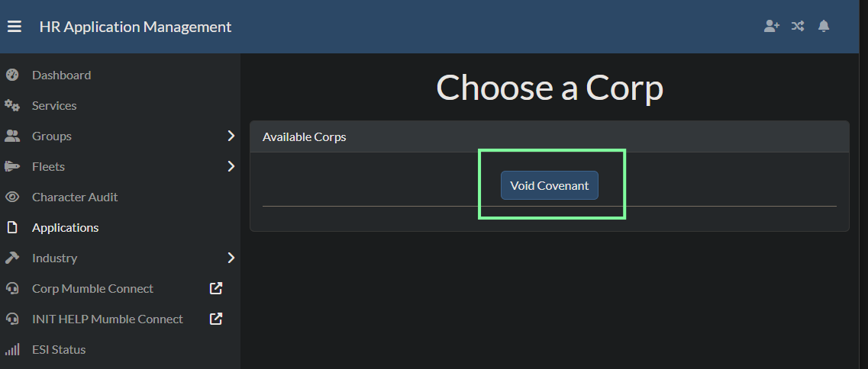Click the shuffle change main character icon

(798, 26)
